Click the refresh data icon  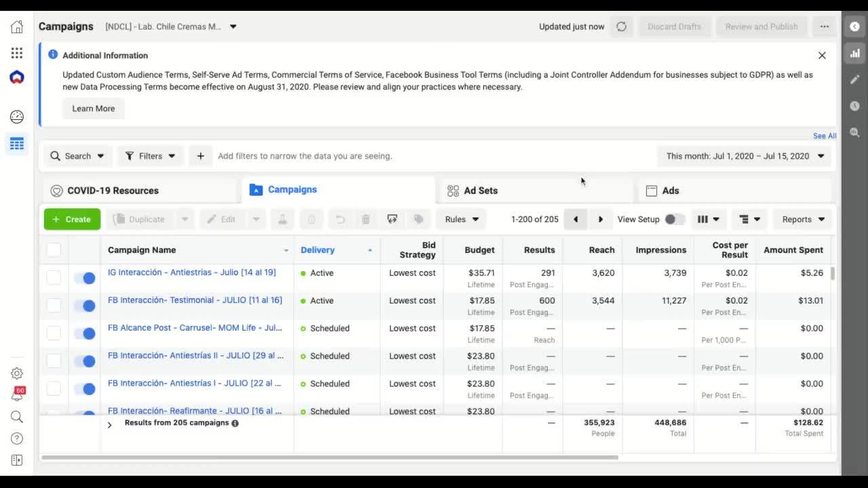621,26
